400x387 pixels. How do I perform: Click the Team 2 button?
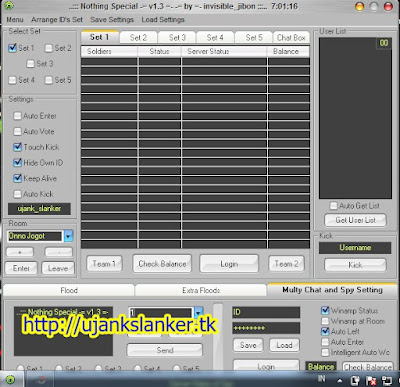[x=286, y=264]
